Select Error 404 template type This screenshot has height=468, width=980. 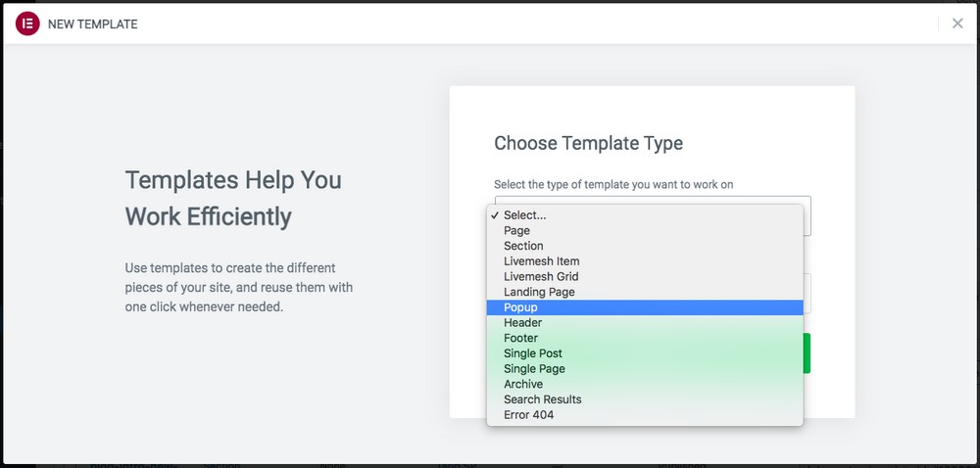coord(645,415)
